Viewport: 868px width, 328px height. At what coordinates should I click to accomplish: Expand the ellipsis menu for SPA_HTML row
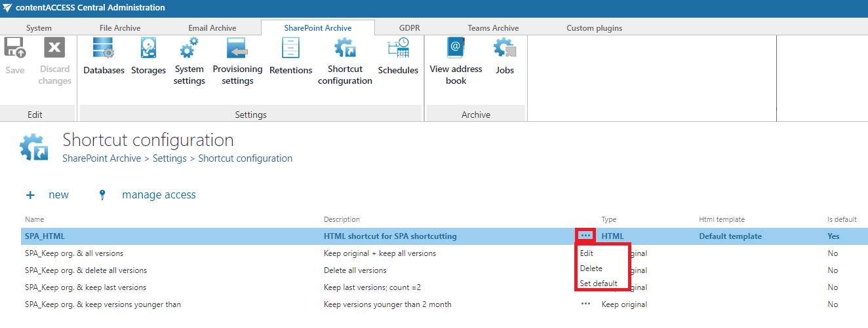585,236
